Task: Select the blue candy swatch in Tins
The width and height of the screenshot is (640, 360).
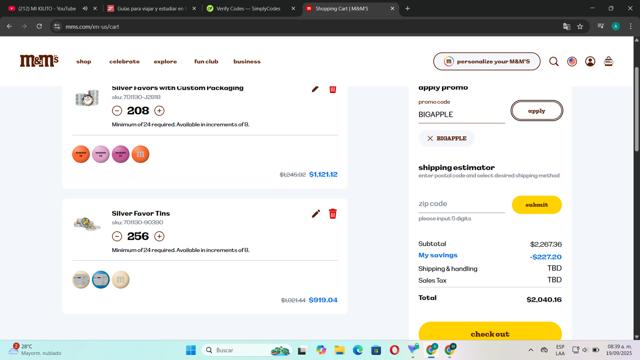Action: point(101,280)
